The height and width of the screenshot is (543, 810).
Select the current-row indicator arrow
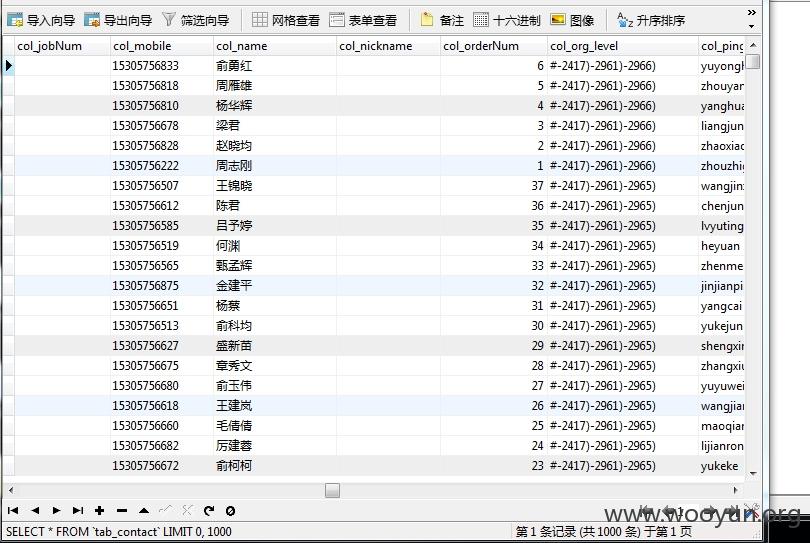coord(8,66)
